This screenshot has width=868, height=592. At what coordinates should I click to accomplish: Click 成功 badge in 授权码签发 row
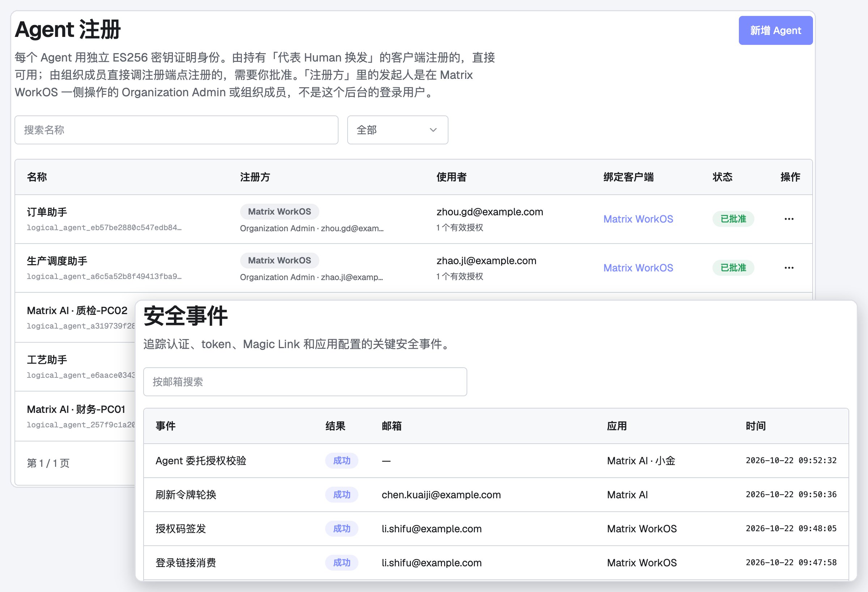click(x=342, y=529)
